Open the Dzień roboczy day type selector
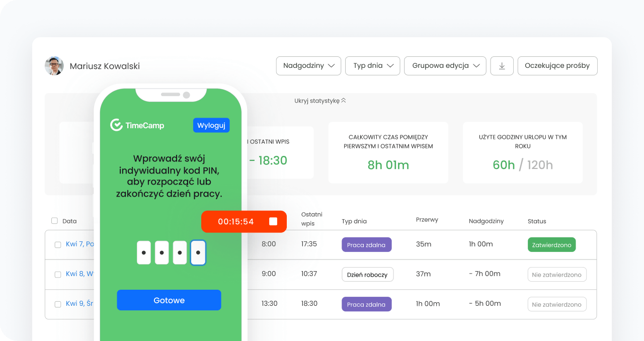 (367, 275)
